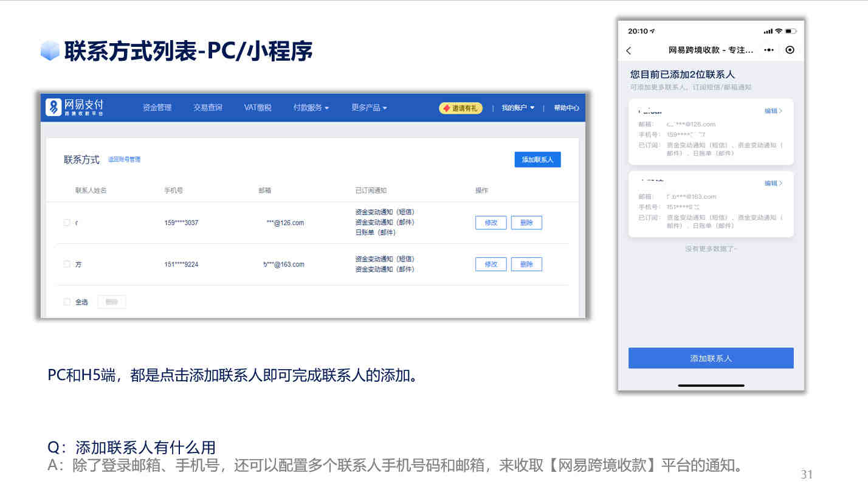Tap 编辑 on the first contact card

pyautogui.click(x=773, y=111)
